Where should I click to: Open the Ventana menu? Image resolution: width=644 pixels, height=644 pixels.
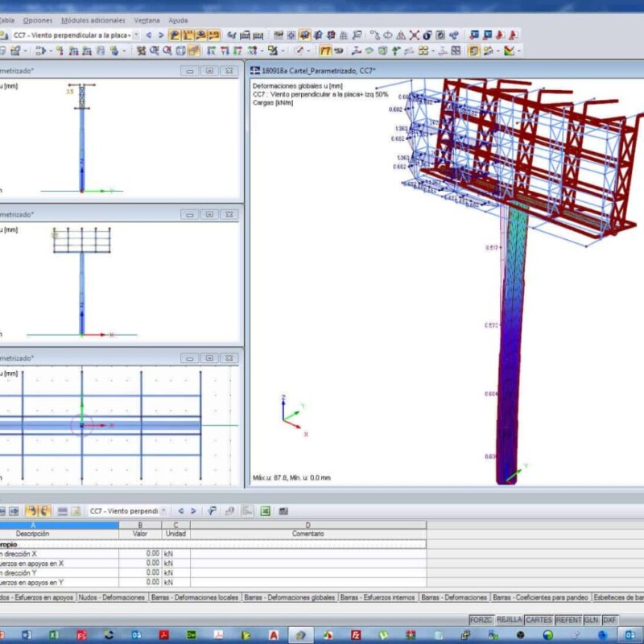[x=147, y=20]
